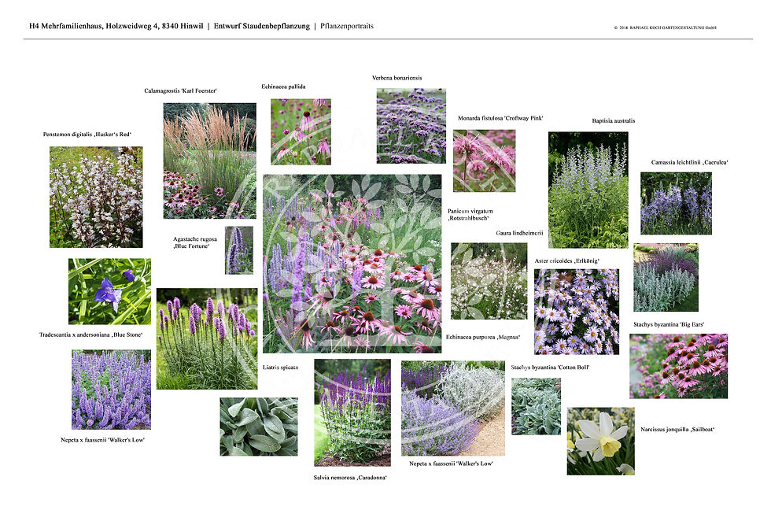Click the 'Verbena bonariensis' caption
Viewport: 771px width, 532px height.
tap(397, 78)
